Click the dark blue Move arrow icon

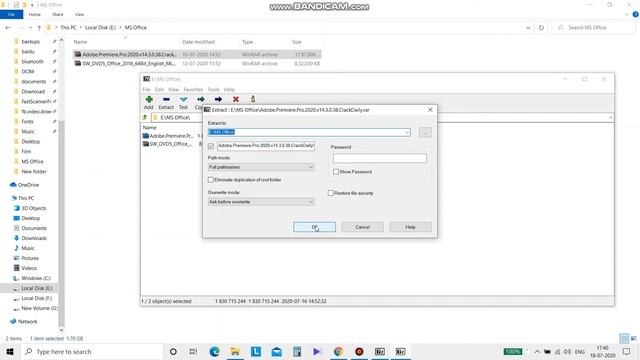click(x=218, y=99)
